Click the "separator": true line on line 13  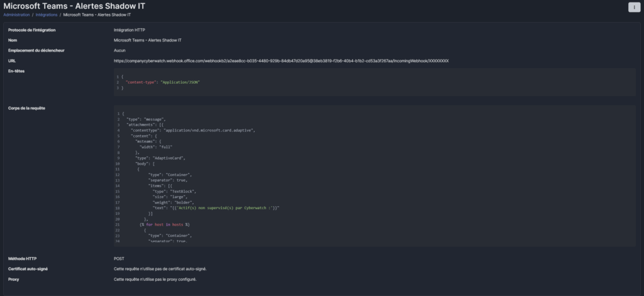(x=168, y=180)
